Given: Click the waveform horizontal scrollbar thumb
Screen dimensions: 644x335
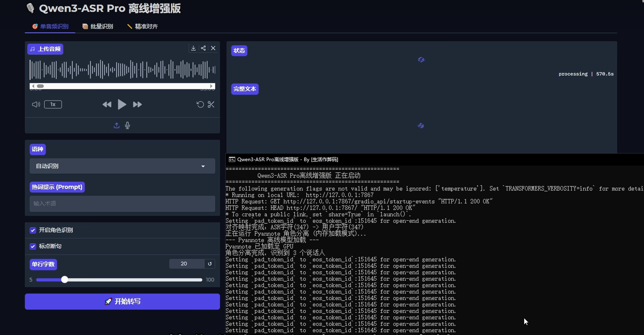Looking at the screenshot, I should pyautogui.click(x=40, y=86).
